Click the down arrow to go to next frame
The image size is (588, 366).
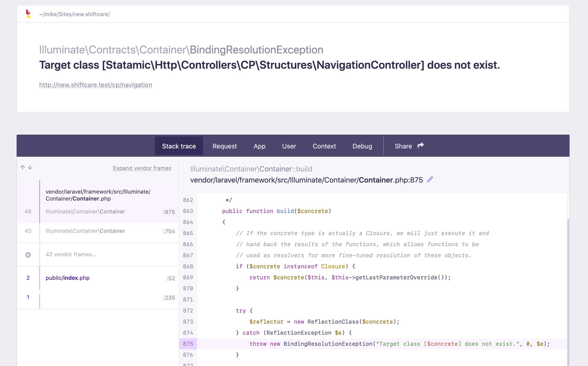click(x=30, y=167)
